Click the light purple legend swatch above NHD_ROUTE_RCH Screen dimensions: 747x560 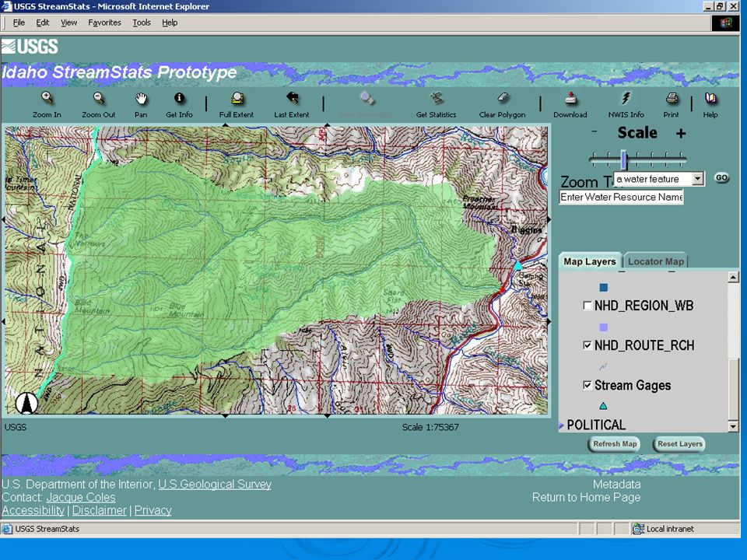coord(604,327)
